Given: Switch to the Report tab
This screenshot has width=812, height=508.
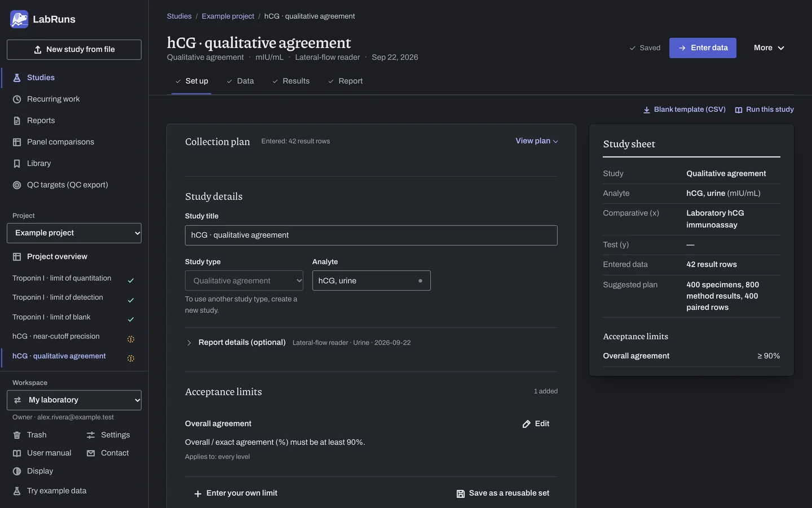Looking at the screenshot, I should click(345, 81).
